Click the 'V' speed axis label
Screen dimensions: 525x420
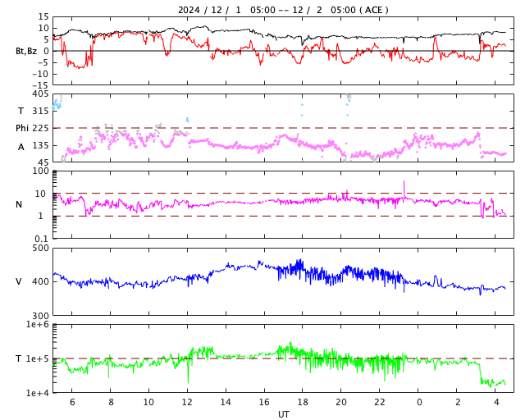19,281
